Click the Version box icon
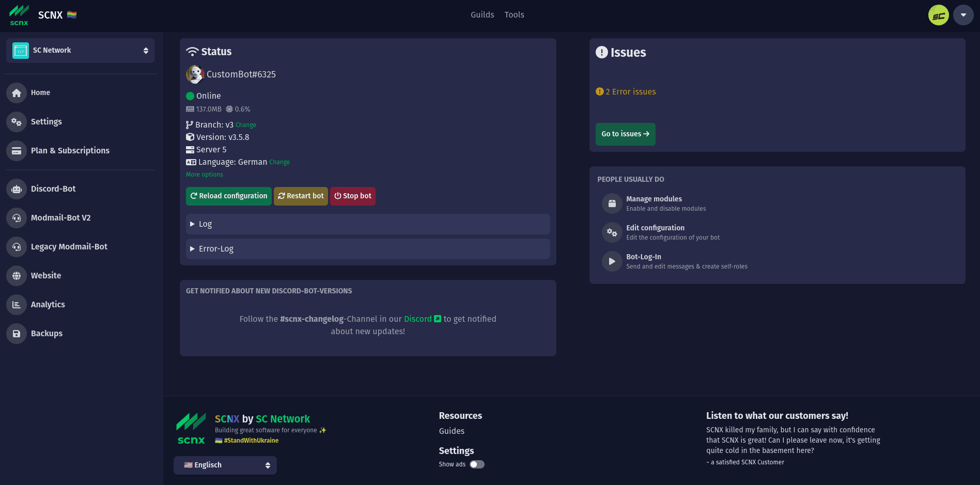Screen dimensions: 980x485 click(x=190, y=137)
